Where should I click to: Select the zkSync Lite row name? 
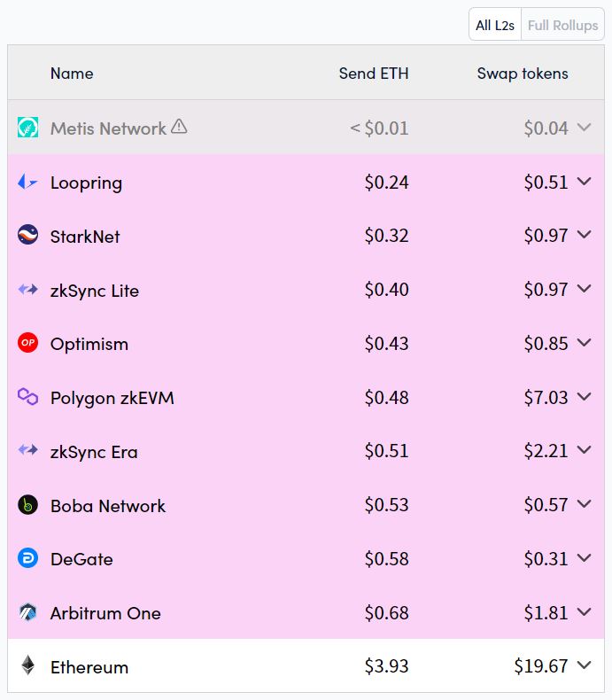pos(95,291)
